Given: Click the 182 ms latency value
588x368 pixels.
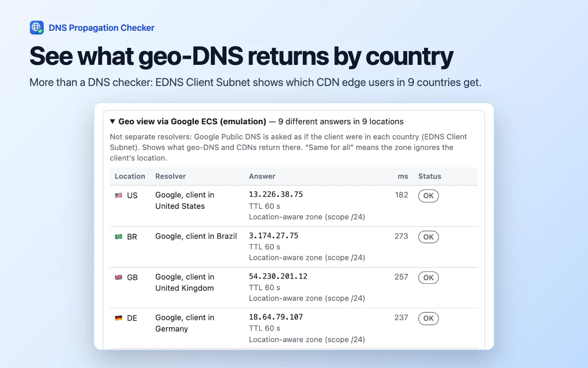Looking at the screenshot, I should 401,195.
